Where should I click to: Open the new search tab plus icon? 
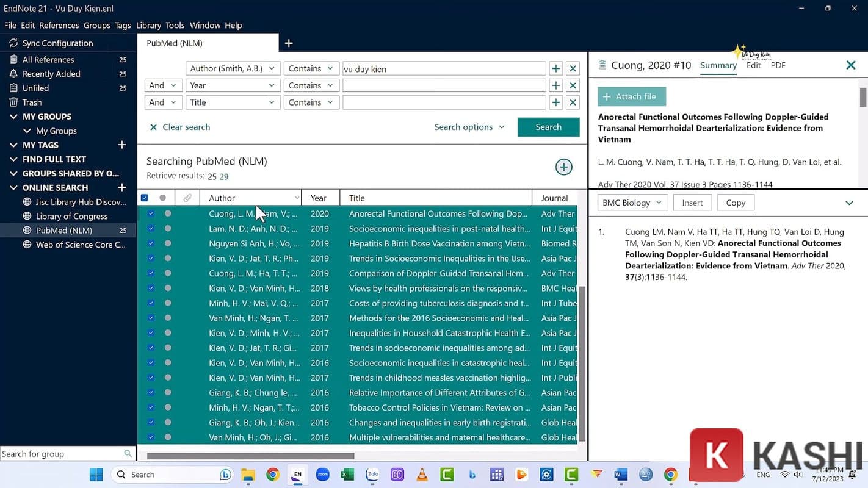289,43
